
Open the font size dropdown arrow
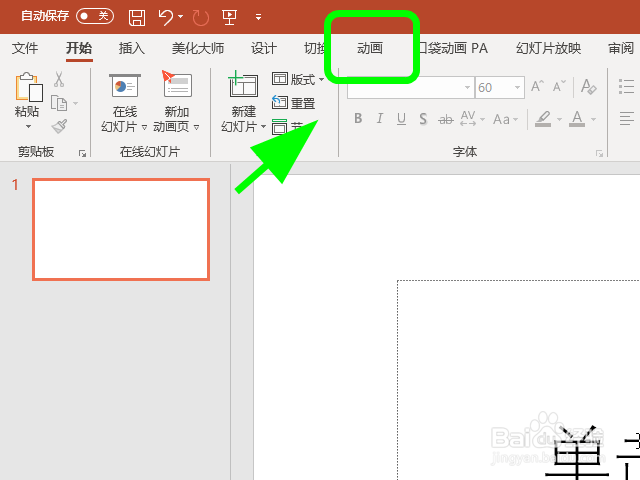click(x=517, y=87)
